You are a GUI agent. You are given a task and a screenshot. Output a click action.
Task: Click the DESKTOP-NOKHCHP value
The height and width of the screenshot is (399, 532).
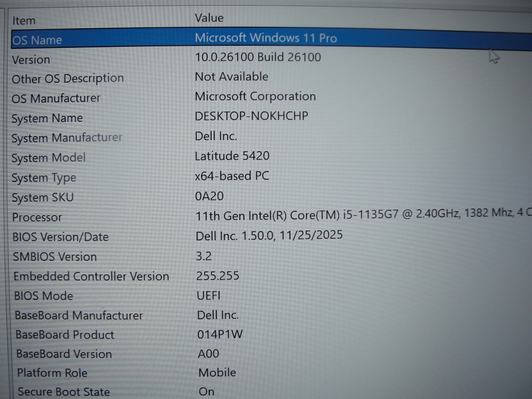(x=251, y=116)
